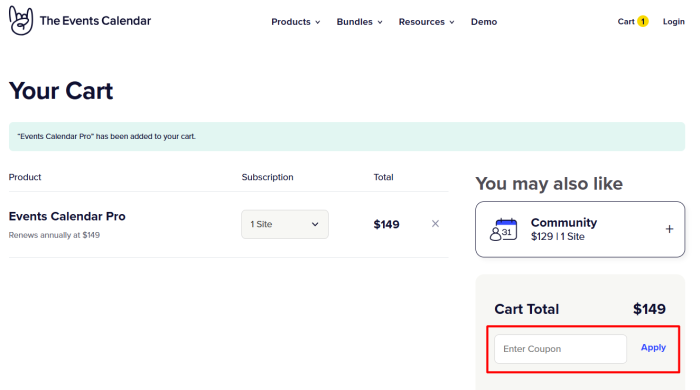The width and height of the screenshot is (700, 390).
Task: Click the Your Cart heading
Action: [x=61, y=91]
